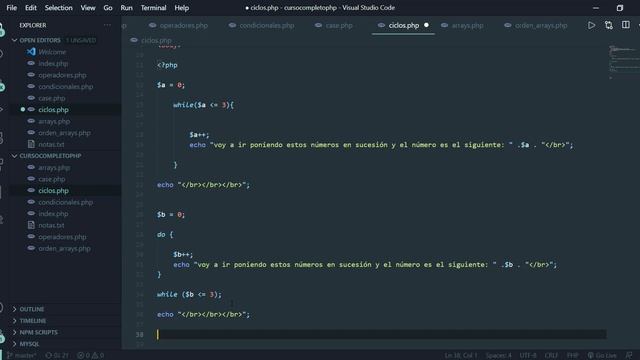Open the Run menu
Image resolution: width=640 pixels, height=360 pixels.
(x=127, y=8)
